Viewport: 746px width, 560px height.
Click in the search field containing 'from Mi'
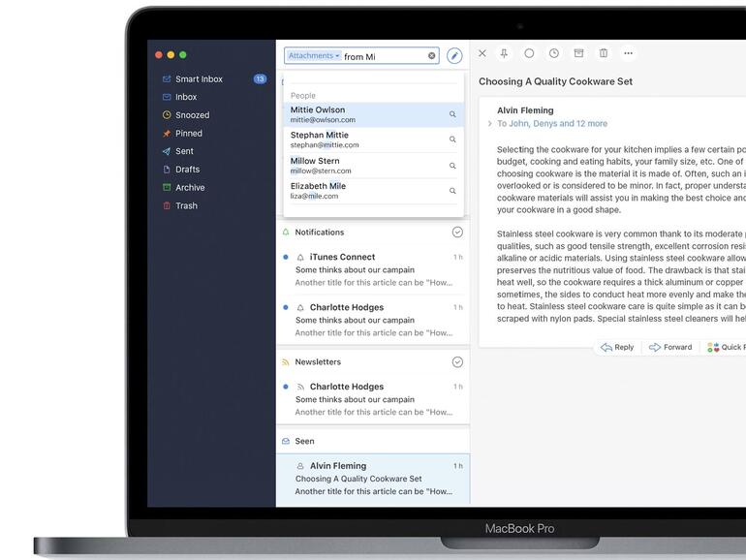click(361, 55)
